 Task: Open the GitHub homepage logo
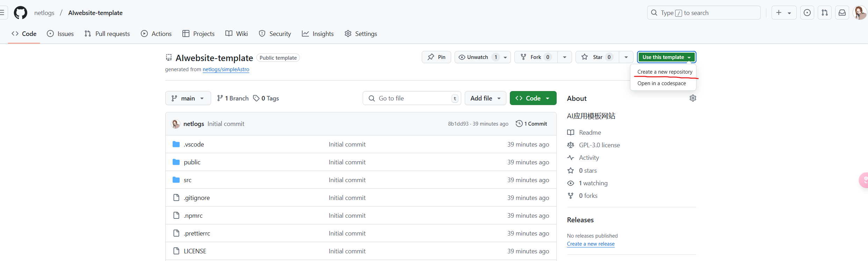pos(20,13)
